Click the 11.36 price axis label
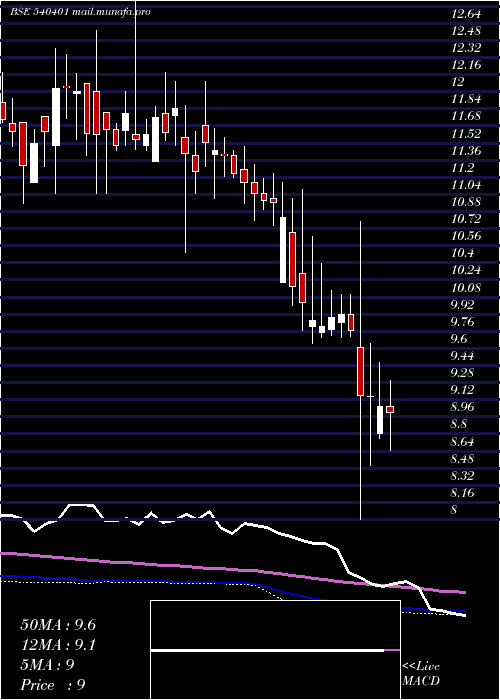 [466, 151]
